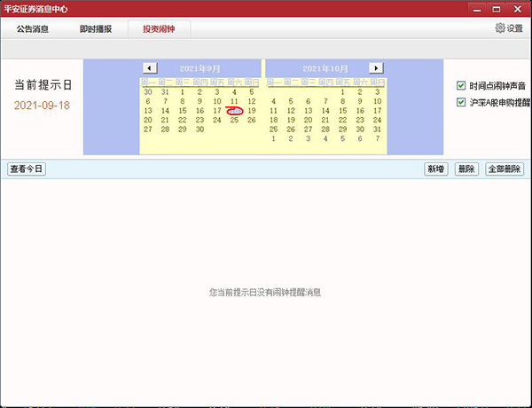The image size is (532, 408).
Task: Select October 28 in calendar
Action: tap(325, 129)
